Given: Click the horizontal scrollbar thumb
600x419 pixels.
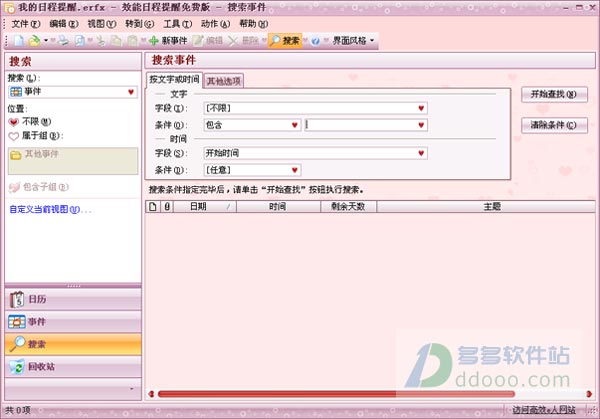Looking at the screenshot, I should pyautogui.click(x=336, y=394).
